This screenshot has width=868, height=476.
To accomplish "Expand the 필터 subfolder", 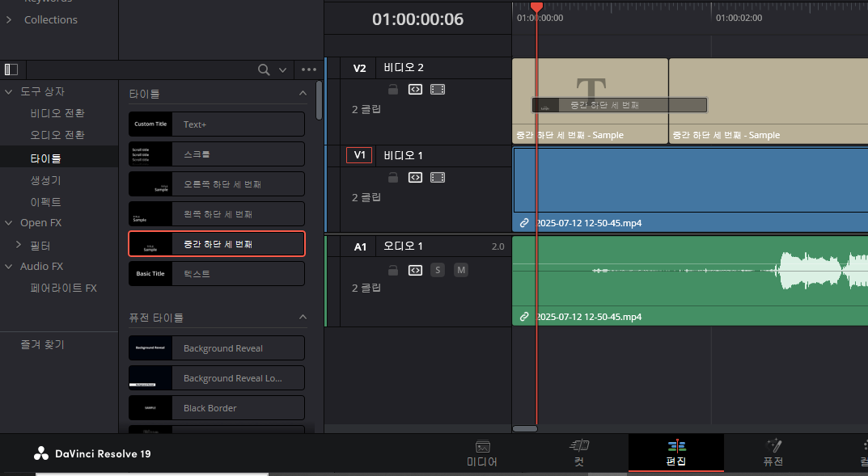I will coord(19,244).
